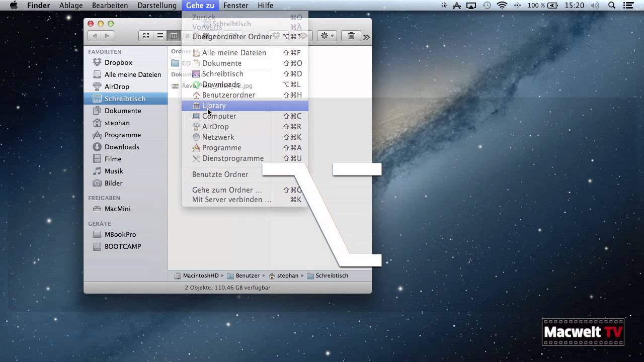Open AirDrop from the Finder sidebar
The width and height of the screenshot is (644, 362).
coord(117,86)
